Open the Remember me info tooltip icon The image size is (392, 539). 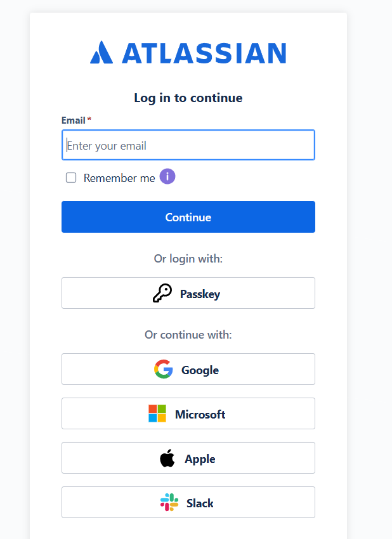click(x=167, y=176)
